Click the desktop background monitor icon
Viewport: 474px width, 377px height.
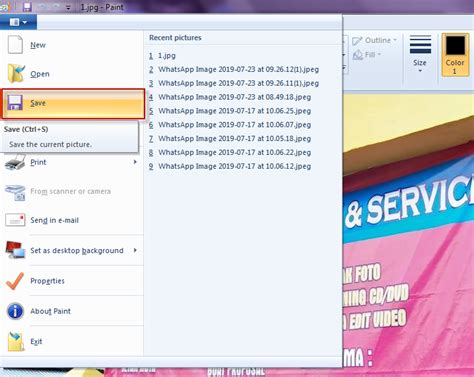pyautogui.click(x=15, y=250)
